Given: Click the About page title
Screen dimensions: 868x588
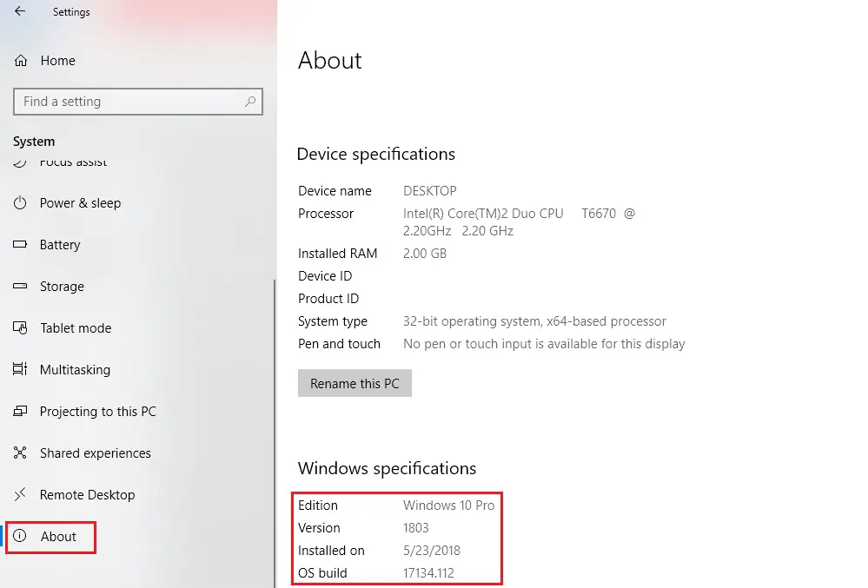Looking at the screenshot, I should tap(329, 60).
